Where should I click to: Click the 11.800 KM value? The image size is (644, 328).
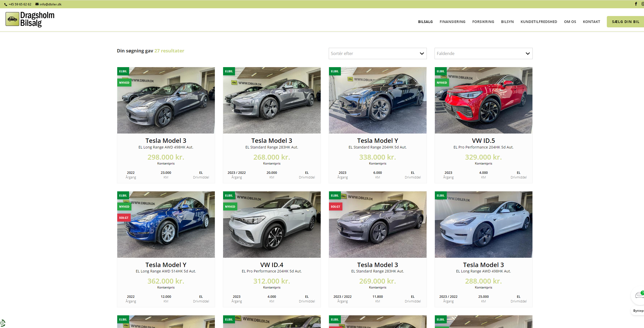tap(378, 296)
